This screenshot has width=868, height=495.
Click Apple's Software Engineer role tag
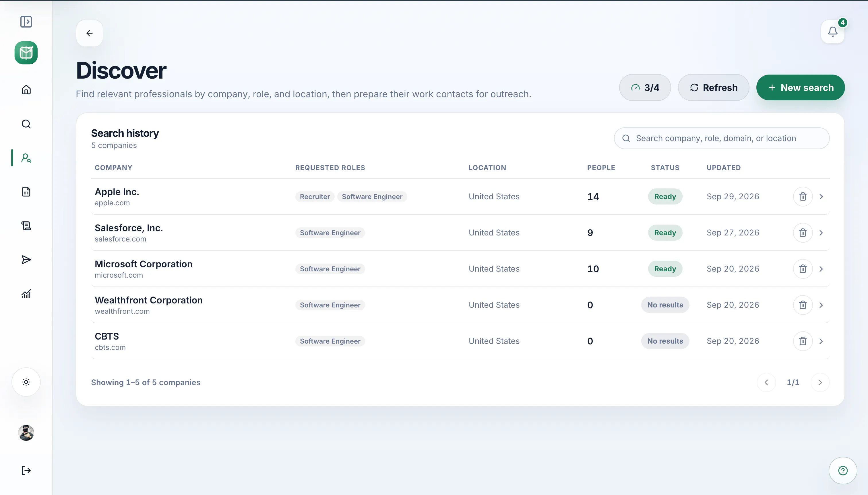(x=372, y=196)
